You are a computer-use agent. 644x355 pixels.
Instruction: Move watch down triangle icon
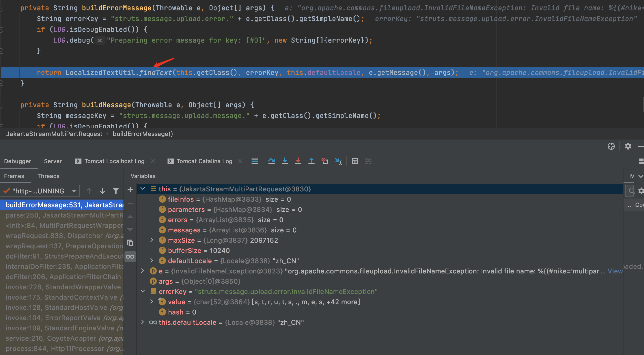130,230
